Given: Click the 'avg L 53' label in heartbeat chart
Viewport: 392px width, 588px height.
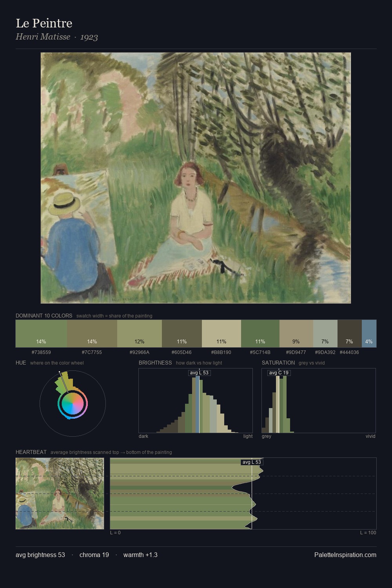Looking at the screenshot, I should [252, 462].
